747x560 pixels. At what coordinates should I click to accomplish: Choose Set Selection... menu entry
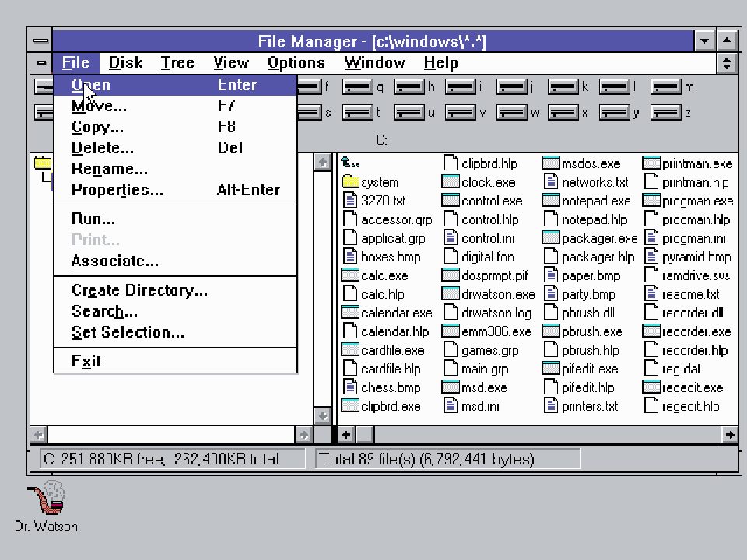[x=175, y=332]
